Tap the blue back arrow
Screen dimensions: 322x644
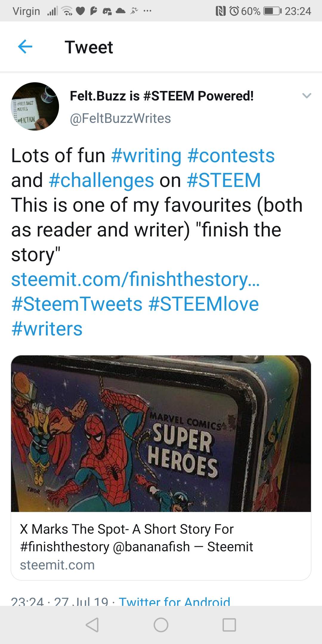tap(25, 47)
